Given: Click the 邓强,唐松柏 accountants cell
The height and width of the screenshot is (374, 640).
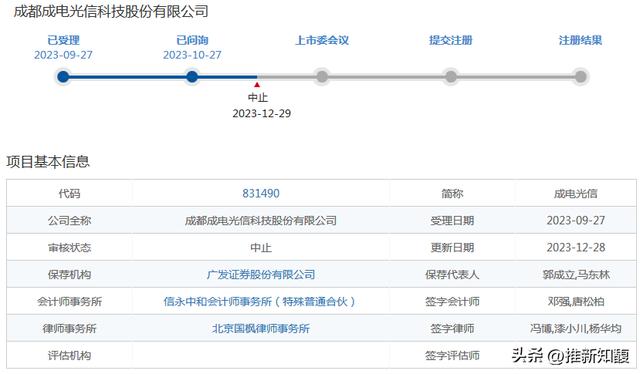Looking at the screenshot, I should 576,301.
